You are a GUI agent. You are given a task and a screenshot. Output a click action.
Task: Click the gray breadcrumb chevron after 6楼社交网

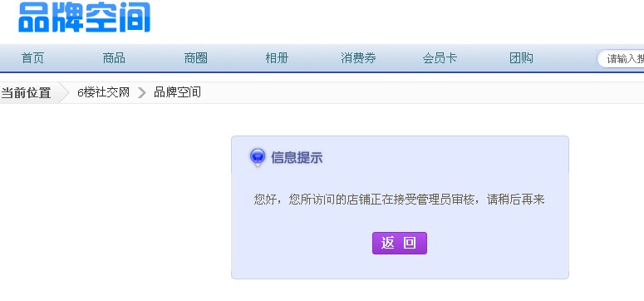[142, 93]
